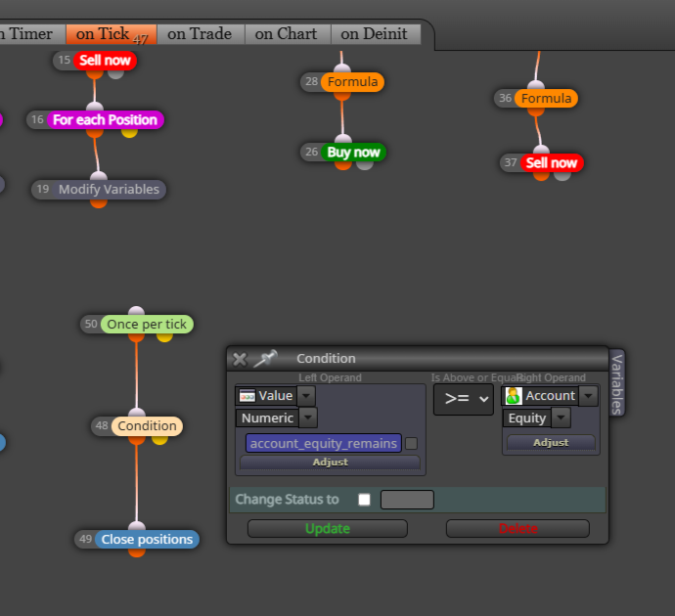The width and height of the screenshot is (675, 616).
Task: Click the orange output connector of Sell now 15
Action: click(x=95, y=74)
